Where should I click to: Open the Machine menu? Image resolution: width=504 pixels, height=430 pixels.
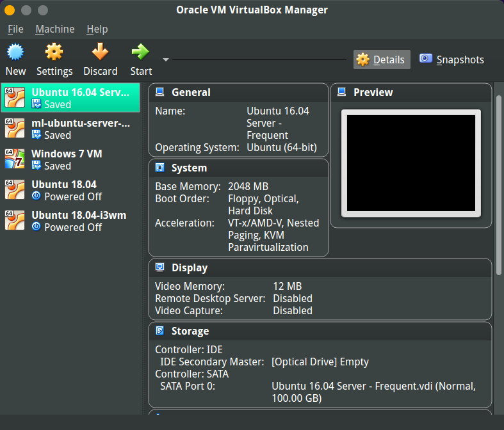pyautogui.click(x=55, y=29)
